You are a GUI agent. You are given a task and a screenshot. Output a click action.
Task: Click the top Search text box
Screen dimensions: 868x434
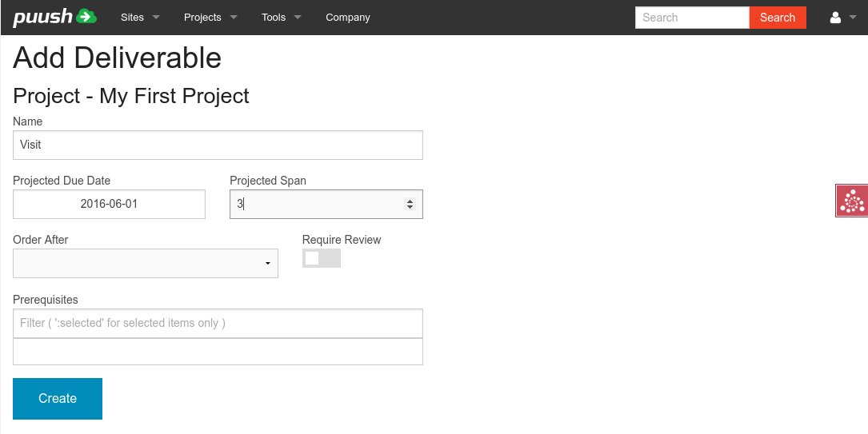(x=691, y=18)
